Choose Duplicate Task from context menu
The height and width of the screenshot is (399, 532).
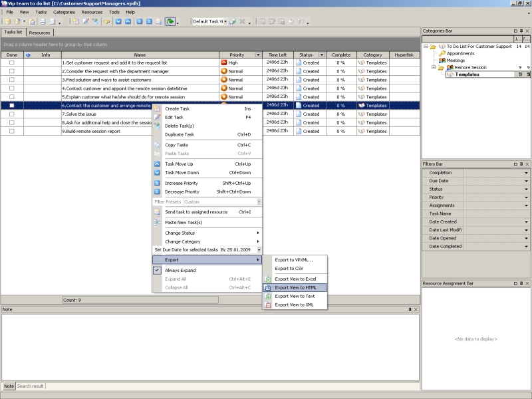tap(180, 134)
